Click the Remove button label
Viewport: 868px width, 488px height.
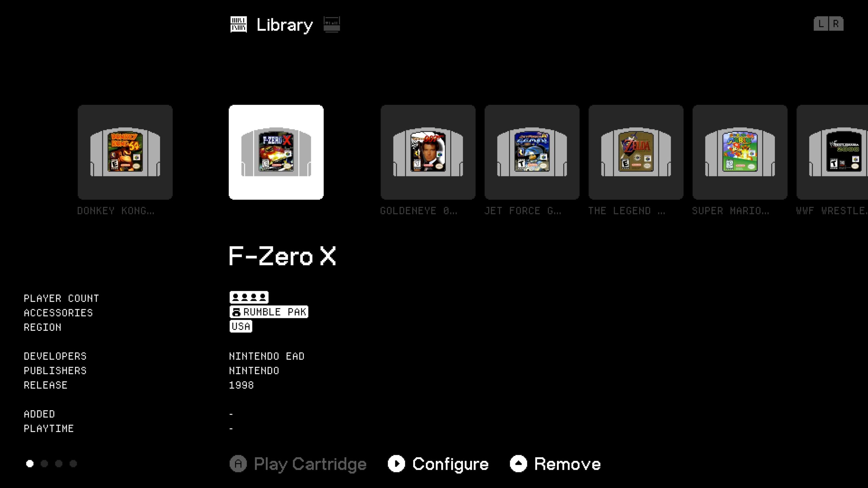567,464
